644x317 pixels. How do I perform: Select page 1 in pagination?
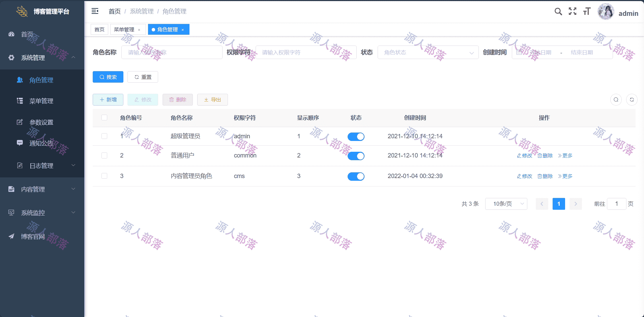(559, 204)
